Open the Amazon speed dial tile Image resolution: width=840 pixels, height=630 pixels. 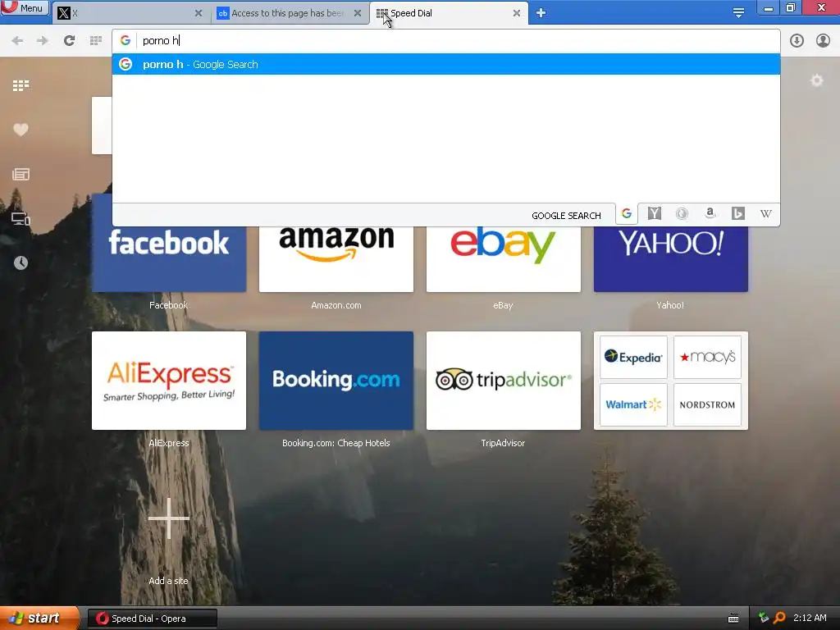click(x=336, y=258)
